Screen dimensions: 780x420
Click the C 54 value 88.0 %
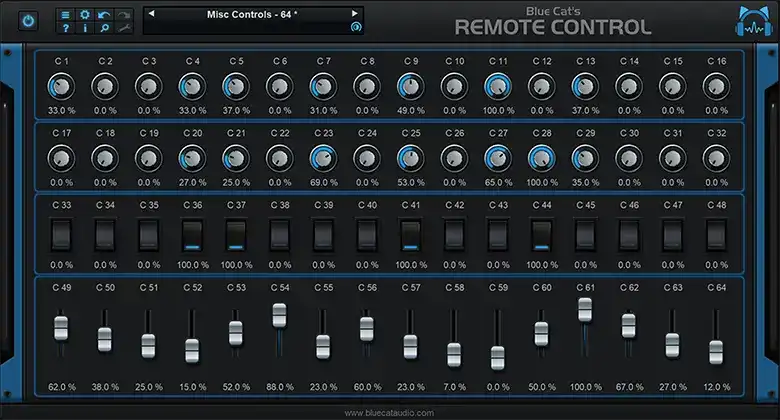280,387
